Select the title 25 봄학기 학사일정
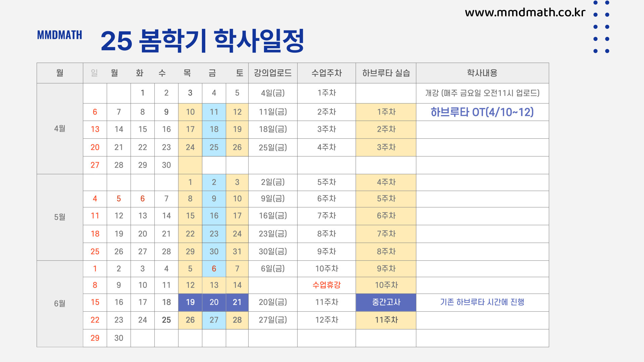 pos(202,41)
